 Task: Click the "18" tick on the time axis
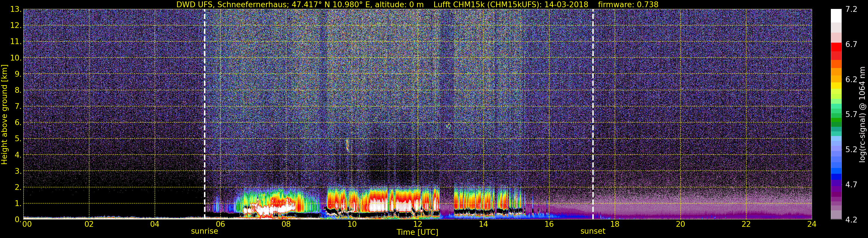(x=614, y=224)
